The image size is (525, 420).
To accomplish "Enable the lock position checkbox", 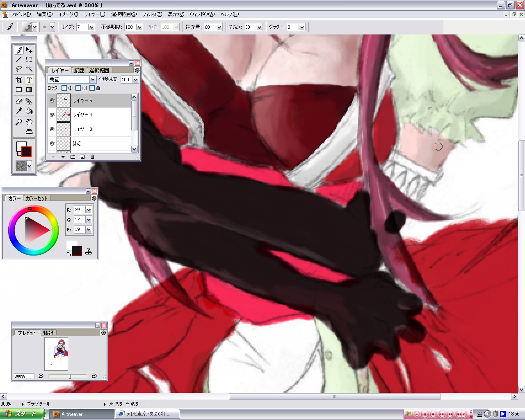I will pyautogui.click(x=64, y=88).
